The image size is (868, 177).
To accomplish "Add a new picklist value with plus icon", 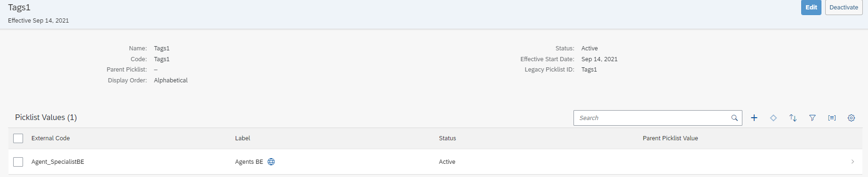I will pyautogui.click(x=754, y=118).
